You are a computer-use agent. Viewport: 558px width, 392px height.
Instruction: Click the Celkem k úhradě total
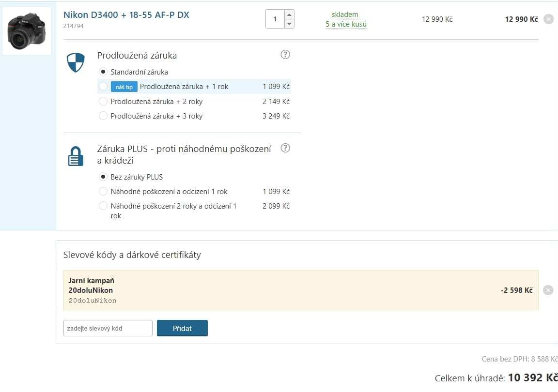496,378
